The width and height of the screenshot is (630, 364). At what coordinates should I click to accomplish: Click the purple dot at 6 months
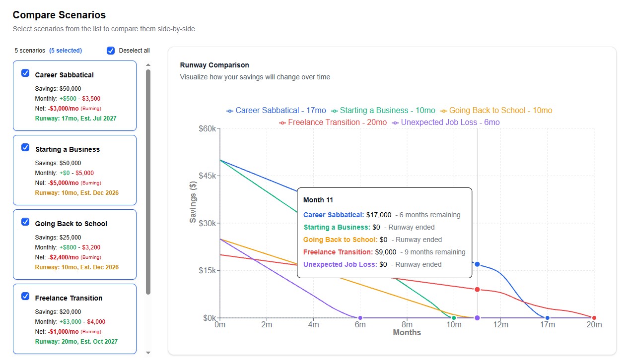click(360, 318)
